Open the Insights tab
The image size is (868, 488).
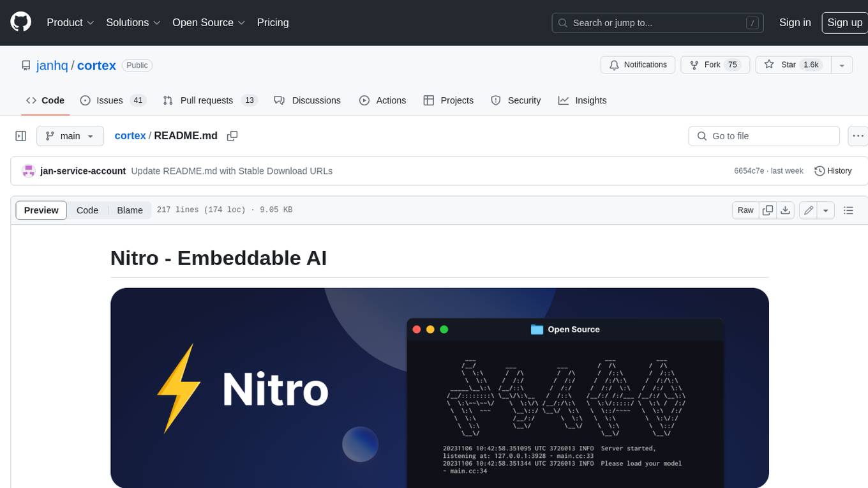[583, 100]
